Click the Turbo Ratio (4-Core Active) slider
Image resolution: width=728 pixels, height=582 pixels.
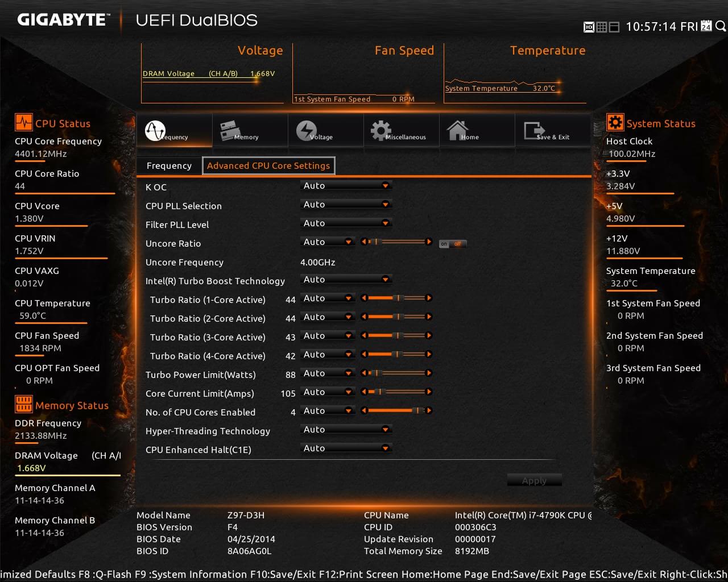click(396, 354)
